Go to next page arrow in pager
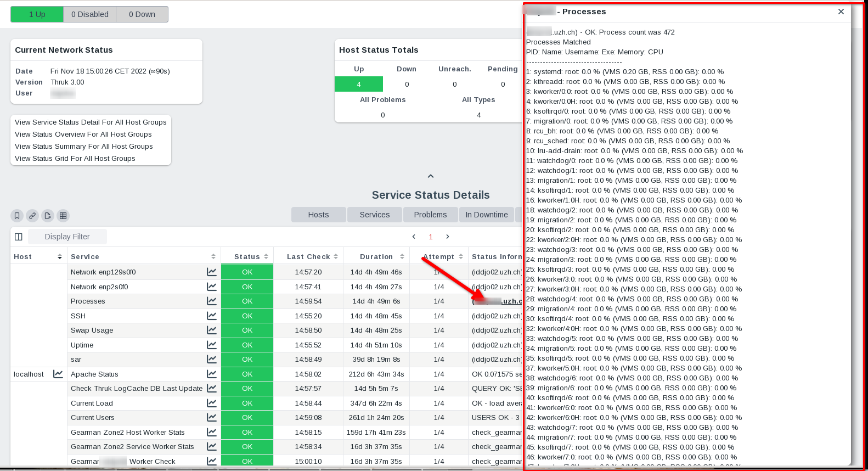Image resolution: width=868 pixels, height=471 pixels. tap(448, 237)
